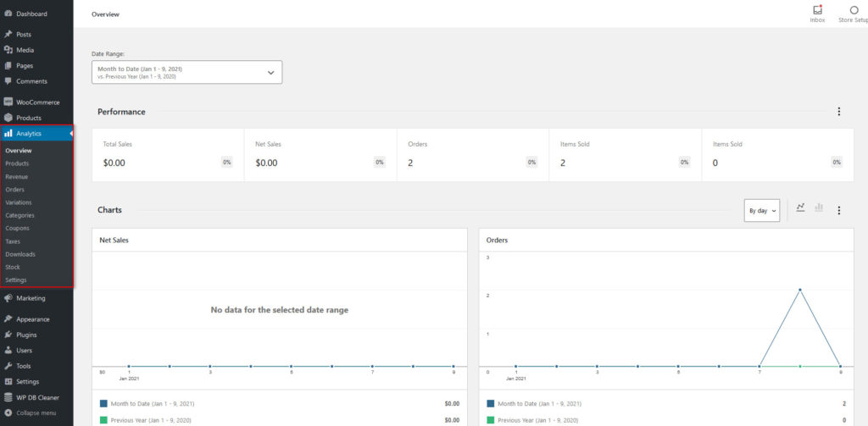Open the Dashboard menu icon
This screenshot has width=868, height=426.
click(x=8, y=14)
